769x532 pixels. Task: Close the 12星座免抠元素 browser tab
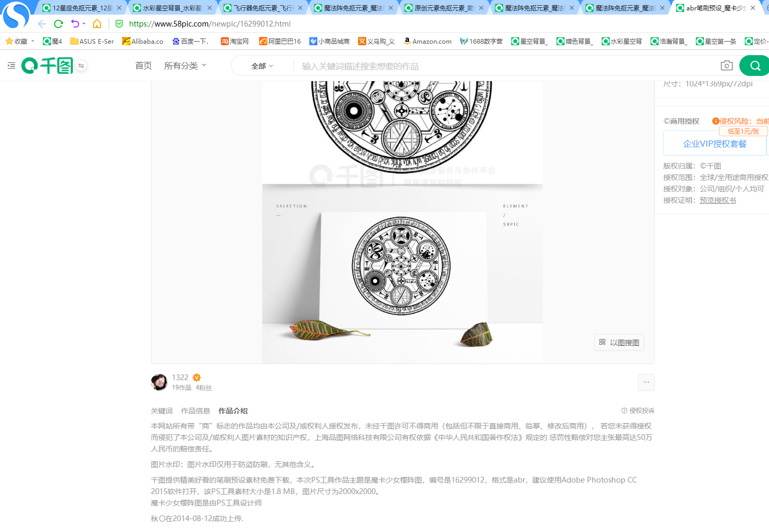(119, 8)
